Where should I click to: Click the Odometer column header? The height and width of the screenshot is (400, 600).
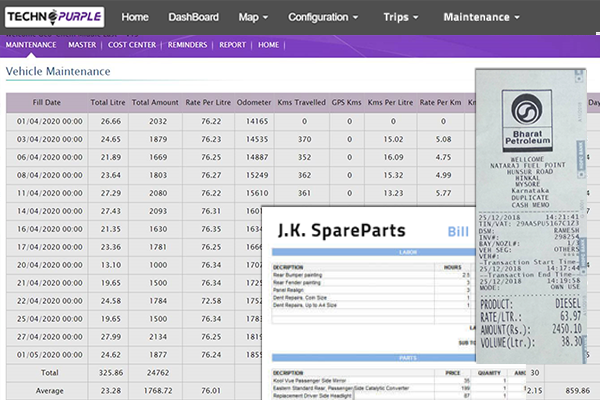(254, 103)
